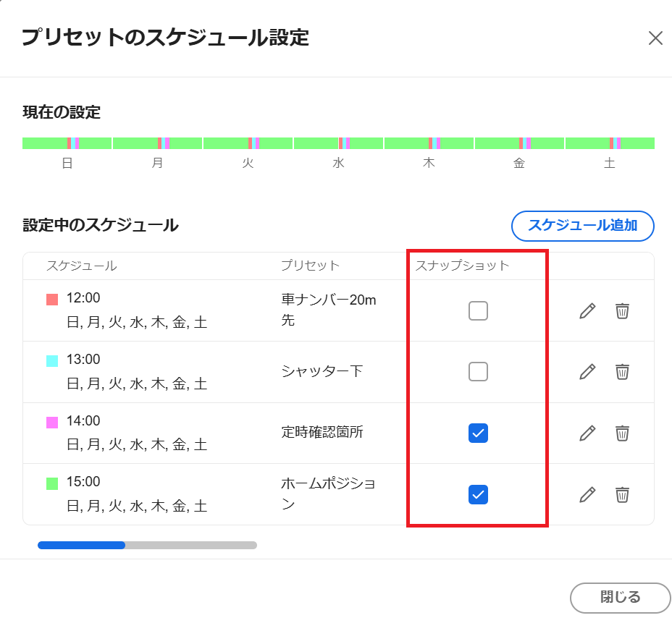
Task: Click the green color swatch beside 15:00
Action: click(52, 483)
